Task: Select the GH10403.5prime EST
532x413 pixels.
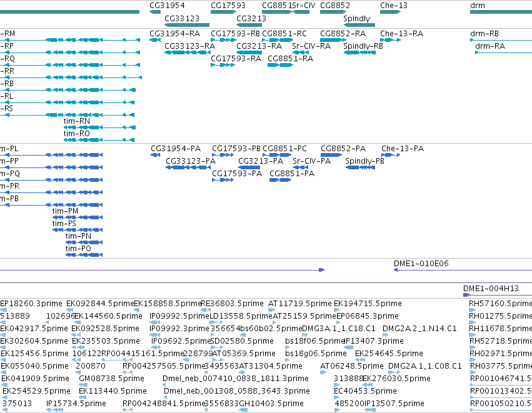Action: [x=243, y=410]
